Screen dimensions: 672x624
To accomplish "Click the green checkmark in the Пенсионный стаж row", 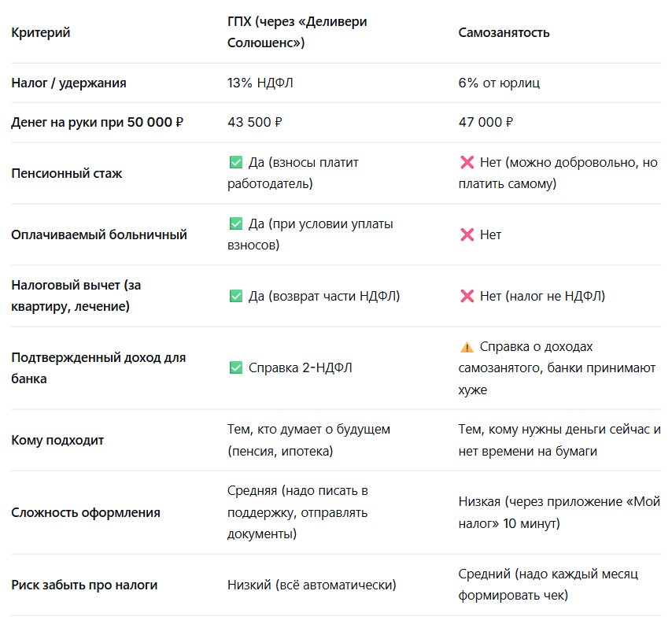I will [x=235, y=163].
